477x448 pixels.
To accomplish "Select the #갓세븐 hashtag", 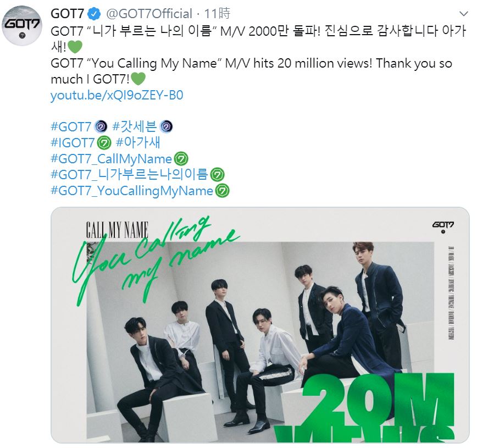I will (135, 126).
